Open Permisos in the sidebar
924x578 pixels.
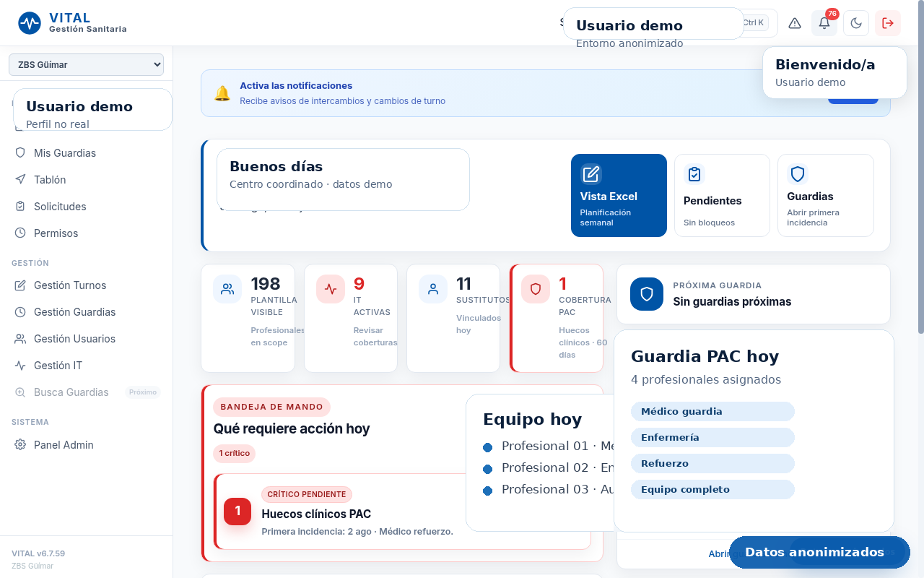(86, 233)
